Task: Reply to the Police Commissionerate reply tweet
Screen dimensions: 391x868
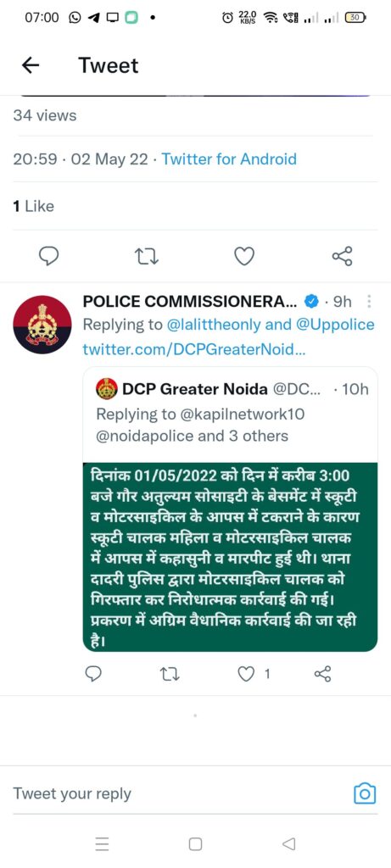Action: click(x=93, y=674)
